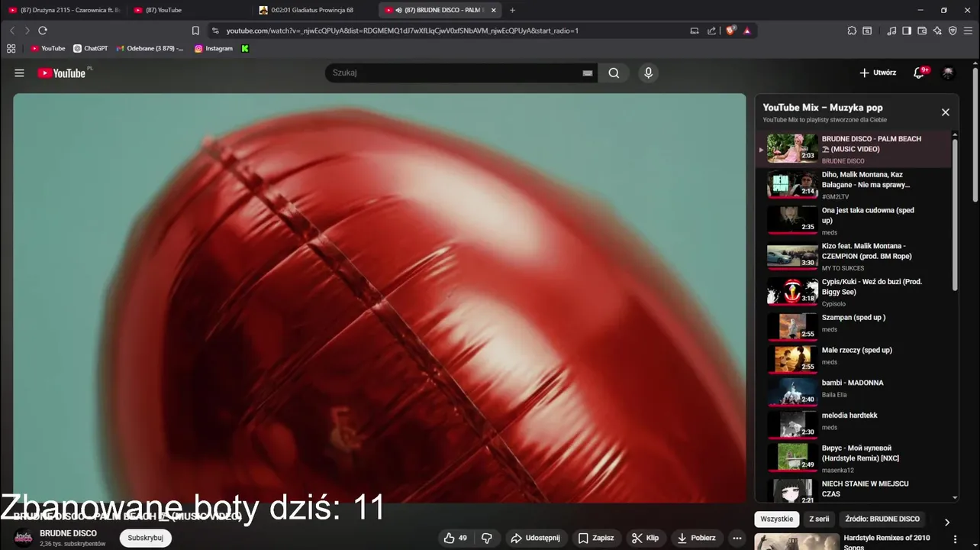Open Brave Shields lion icon
This screenshot has width=980, height=550.
tap(730, 31)
